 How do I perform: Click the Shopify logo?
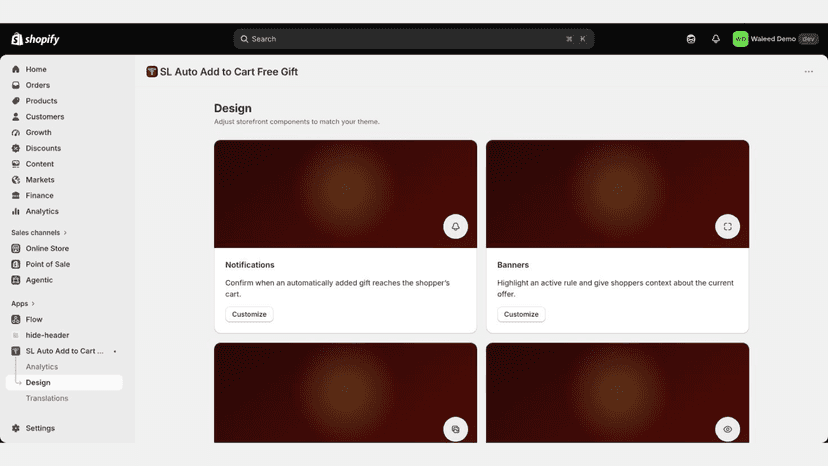(x=35, y=39)
